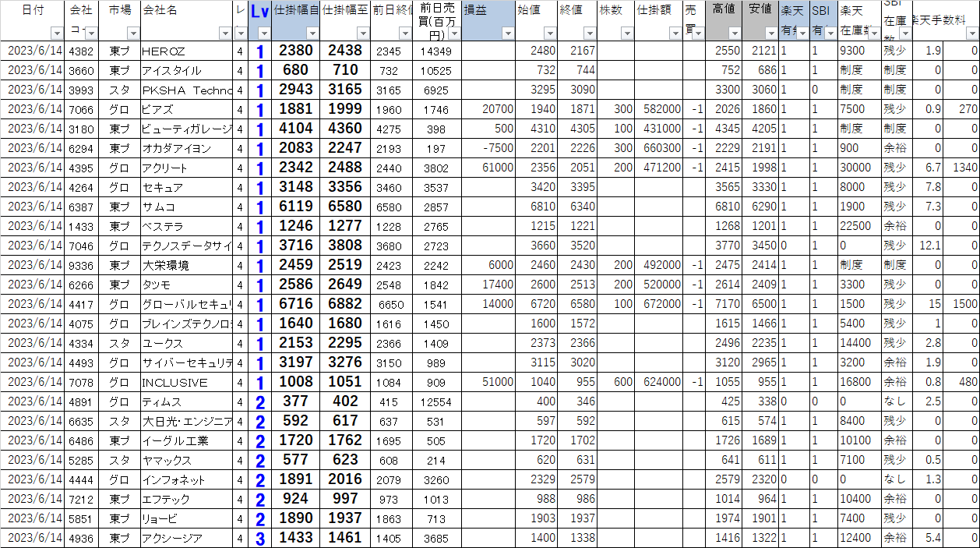The width and height of the screenshot is (980, 548).
Task: Select the タツモ company name cell
Action: (185, 285)
